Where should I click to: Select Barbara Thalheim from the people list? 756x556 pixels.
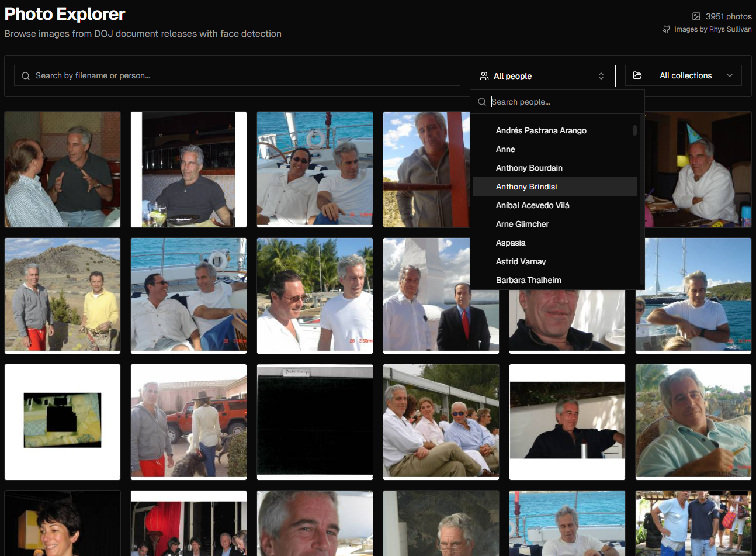[554, 280]
